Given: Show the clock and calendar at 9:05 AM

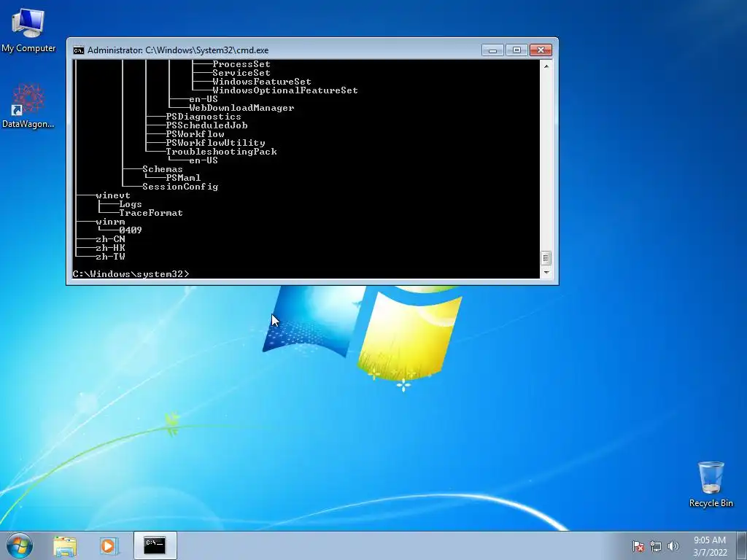Looking at the screenshot, I should pyautogui.click(x=710, y=546).
